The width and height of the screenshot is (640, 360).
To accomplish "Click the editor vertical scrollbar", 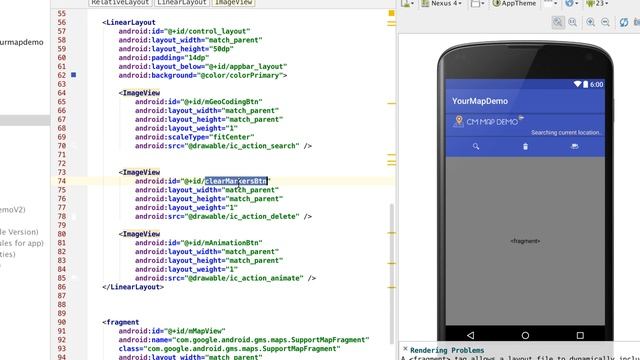I will (392, 273).
